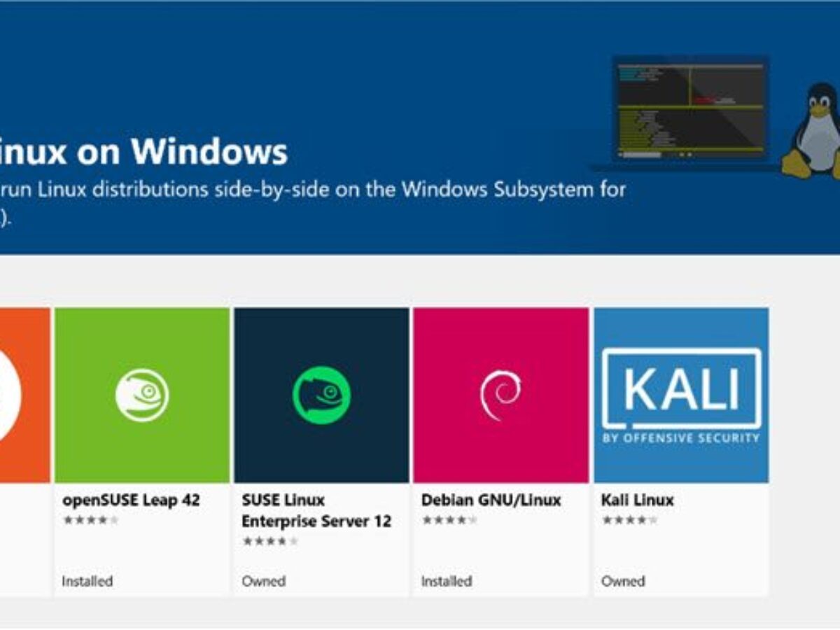
Task: Select the Debian GNU/Linux app name
Action: 491,500
